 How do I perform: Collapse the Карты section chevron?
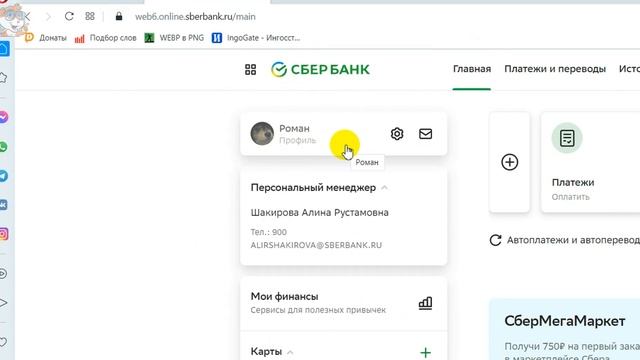pos(290,352)
